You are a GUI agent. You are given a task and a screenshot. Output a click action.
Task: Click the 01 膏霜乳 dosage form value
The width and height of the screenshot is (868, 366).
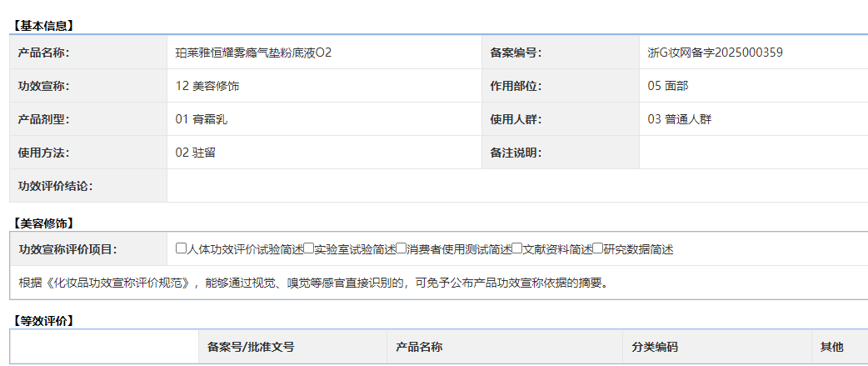pyautogui.click(x=202, y=119)
